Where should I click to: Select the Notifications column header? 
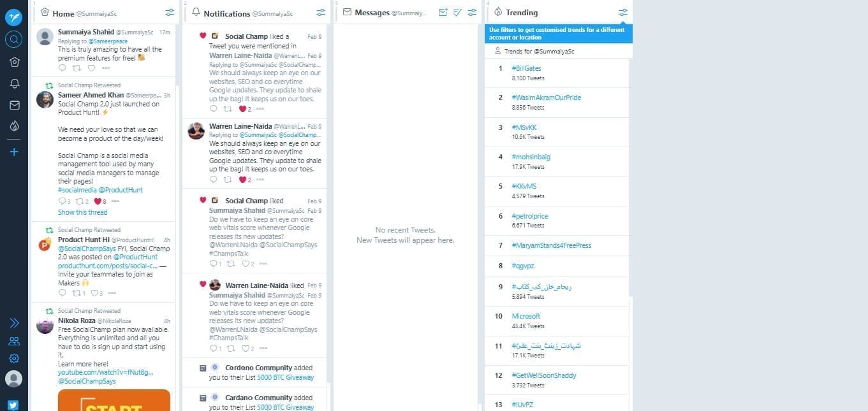tap(226, 13)
